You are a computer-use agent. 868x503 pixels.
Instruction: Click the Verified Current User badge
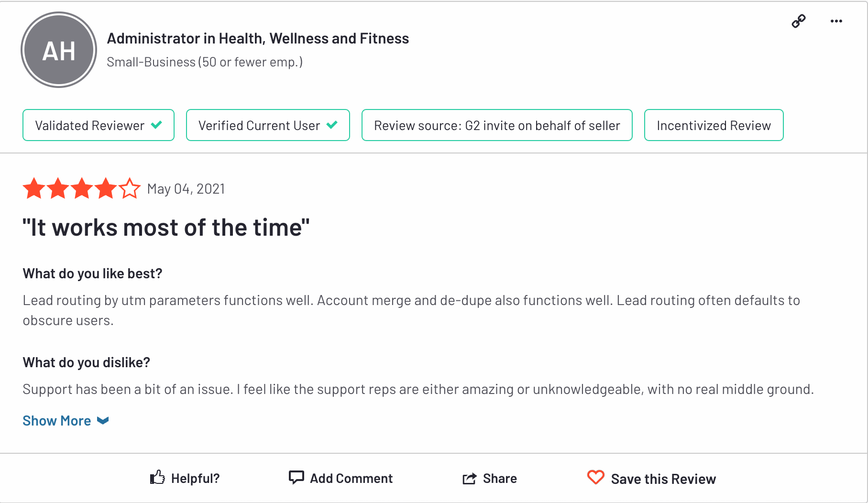click(268, 125)
